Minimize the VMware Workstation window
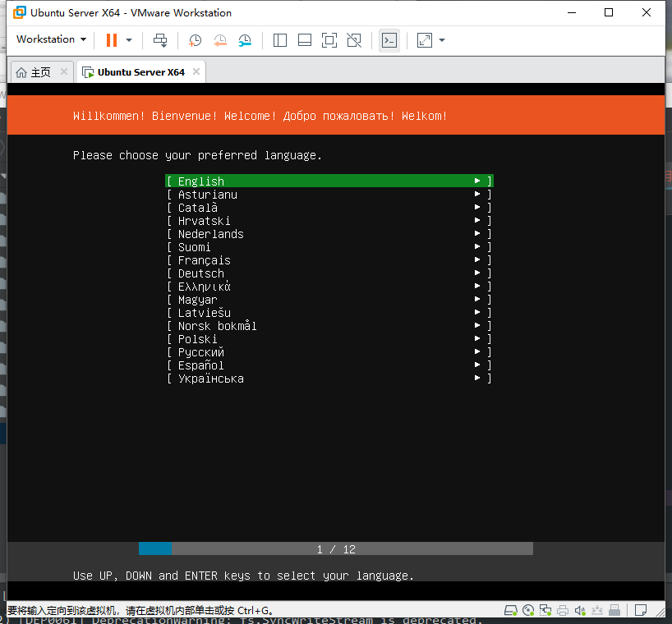 coord(571,12)
